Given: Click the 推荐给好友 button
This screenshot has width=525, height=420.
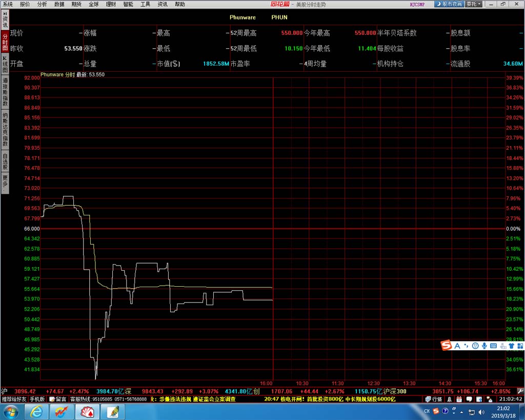Looking at the screenshot, I should click(14, 399).
